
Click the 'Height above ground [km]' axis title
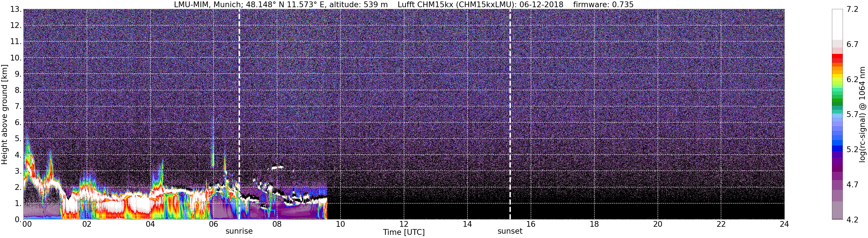[x=4, y=114]
